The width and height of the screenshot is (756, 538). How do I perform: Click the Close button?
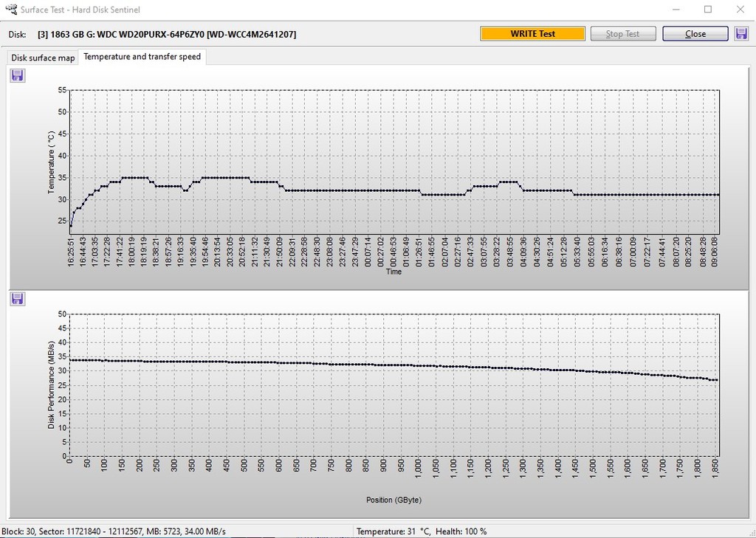coord(695,34)
